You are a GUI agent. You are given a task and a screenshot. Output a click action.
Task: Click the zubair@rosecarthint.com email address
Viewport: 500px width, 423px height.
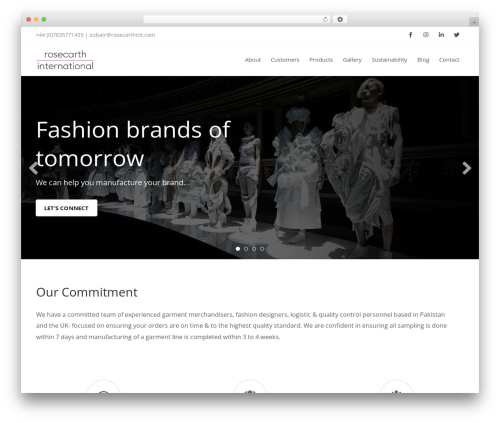[x=122, y=35]
